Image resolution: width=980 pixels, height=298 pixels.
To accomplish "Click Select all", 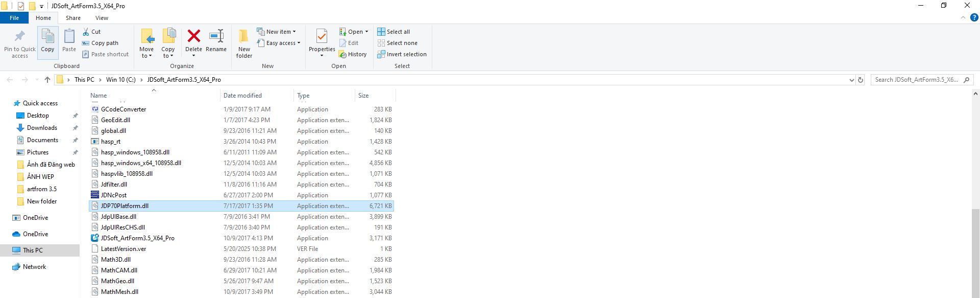I will pyautogui.click(x=394, y=32).
